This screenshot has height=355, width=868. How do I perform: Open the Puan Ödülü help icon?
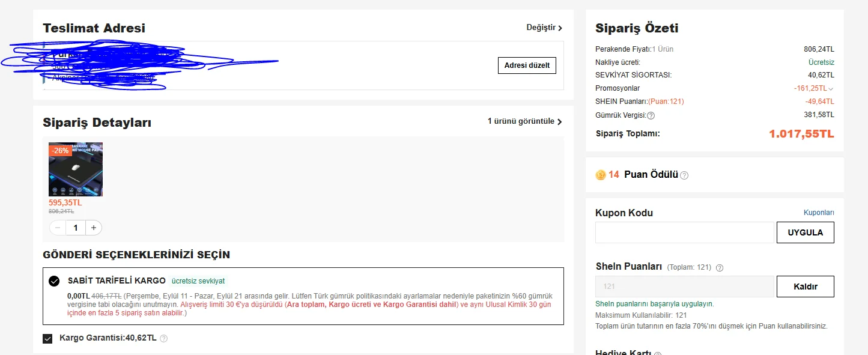(684, 175)
